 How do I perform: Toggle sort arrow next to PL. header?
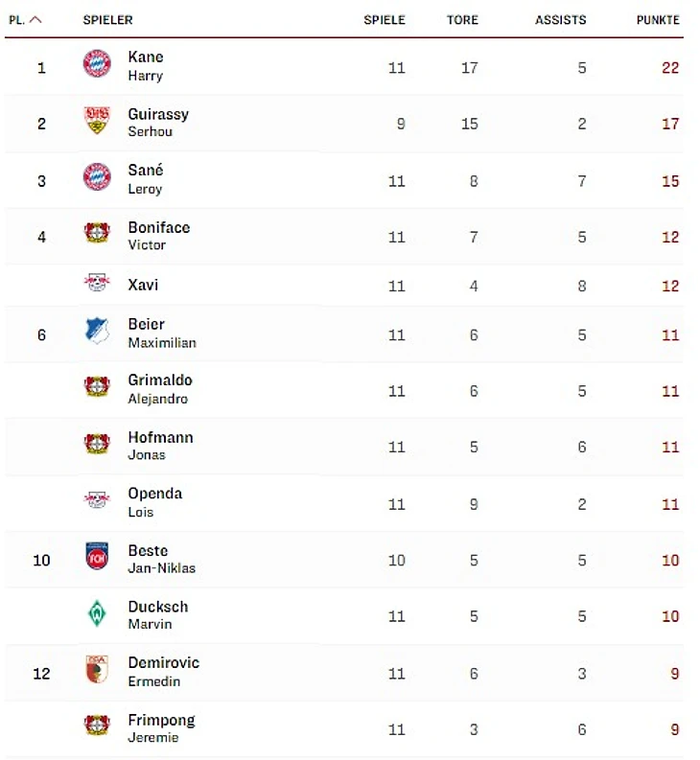pyautogui.click(x=35, y=20)
